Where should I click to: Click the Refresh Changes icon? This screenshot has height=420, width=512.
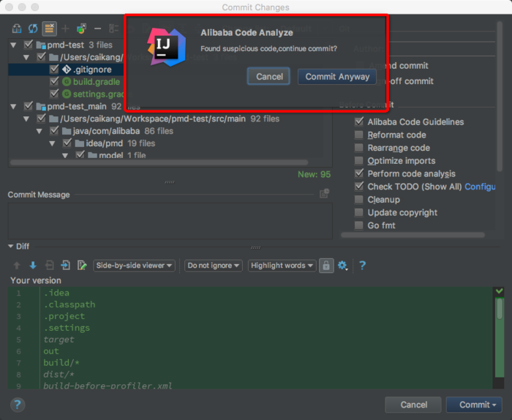[33, 29]
